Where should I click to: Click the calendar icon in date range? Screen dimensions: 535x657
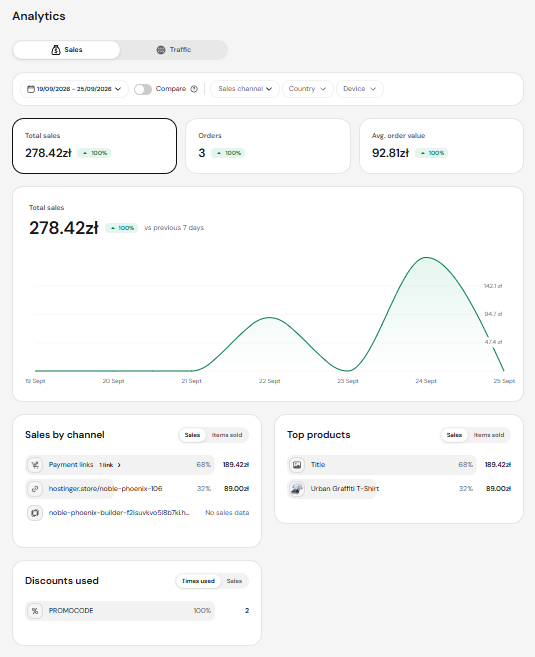(31, 89)
